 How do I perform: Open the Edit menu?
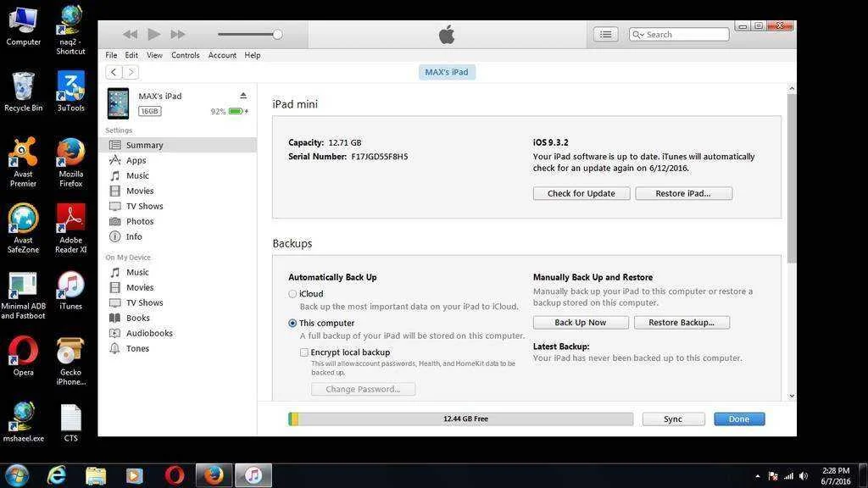point(131,55)
